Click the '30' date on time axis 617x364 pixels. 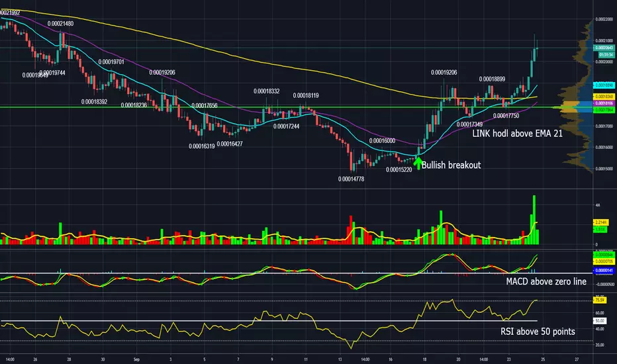click(103, 359)
